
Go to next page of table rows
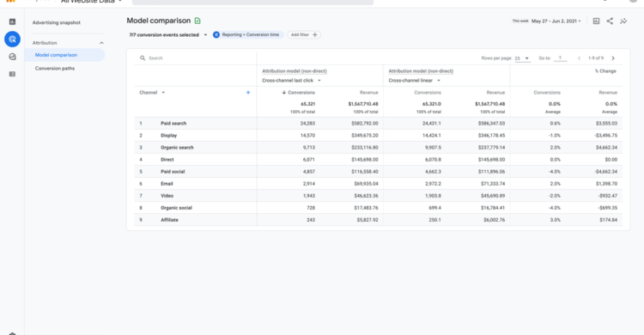(x=613, y=58)
